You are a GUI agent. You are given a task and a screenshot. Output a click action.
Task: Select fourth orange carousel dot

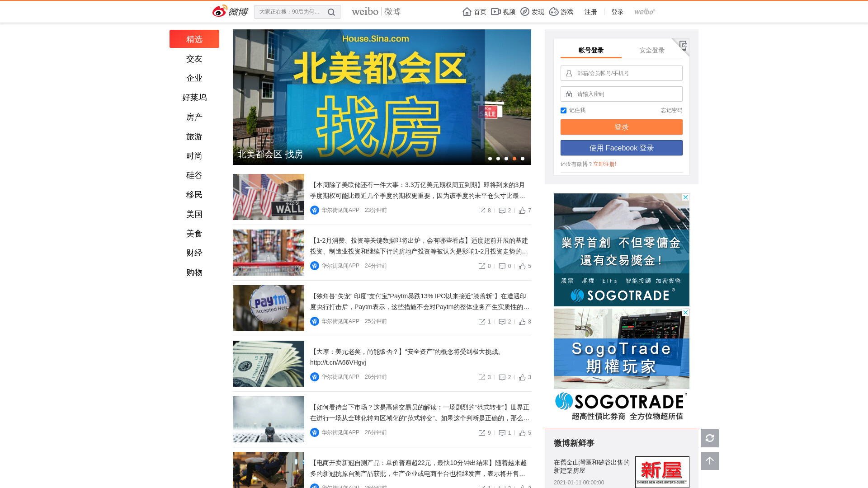point(514,159)
